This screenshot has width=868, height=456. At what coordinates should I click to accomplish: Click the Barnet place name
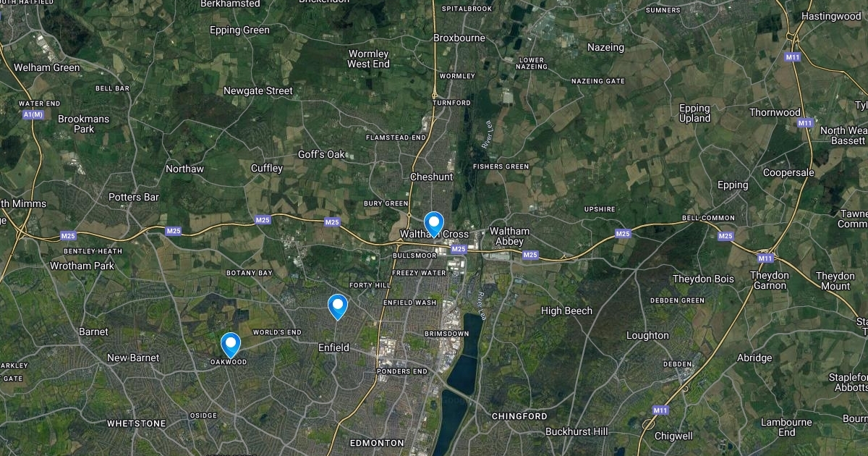click(93, 332)
